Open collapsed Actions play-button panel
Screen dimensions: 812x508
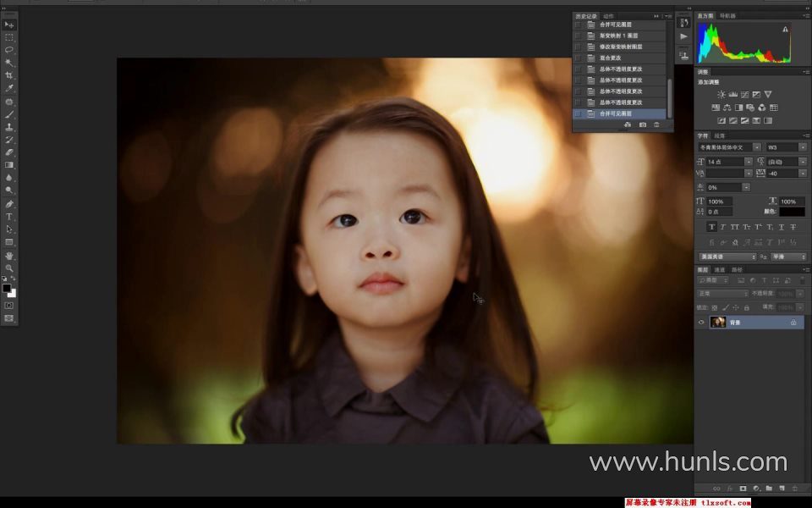coord(683,36)
